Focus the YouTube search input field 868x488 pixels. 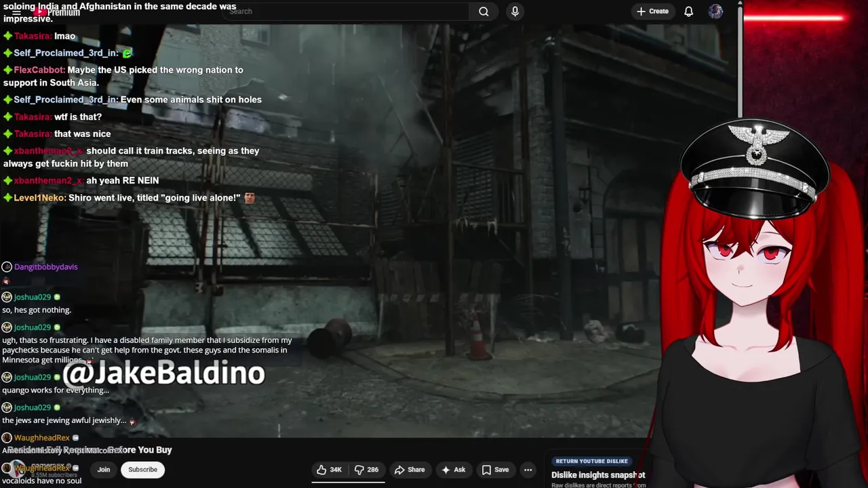click(346, 12)
